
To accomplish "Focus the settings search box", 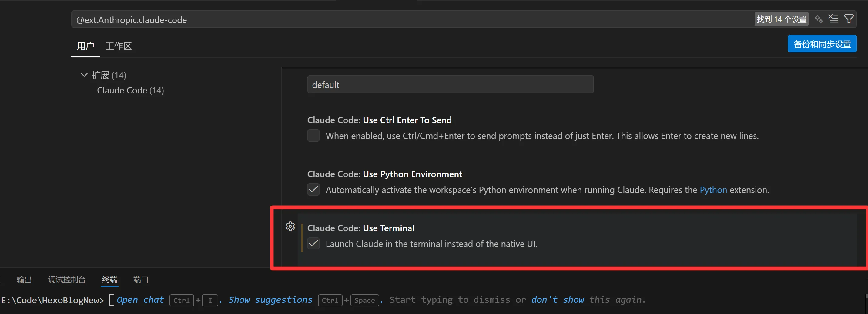I will click(x=404, y=19).
